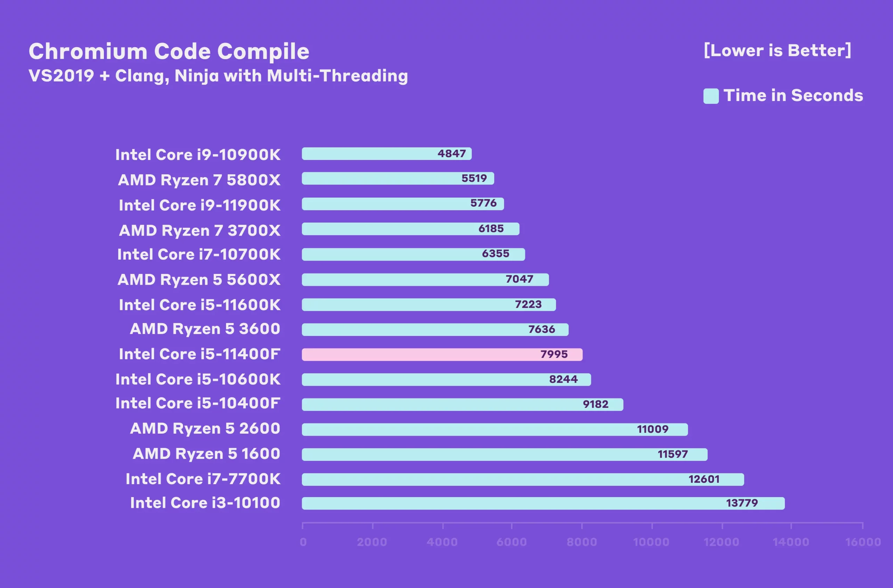Click the Intel Core i5-10400F bar
This screenshot has width=893, height=588.
462,404
